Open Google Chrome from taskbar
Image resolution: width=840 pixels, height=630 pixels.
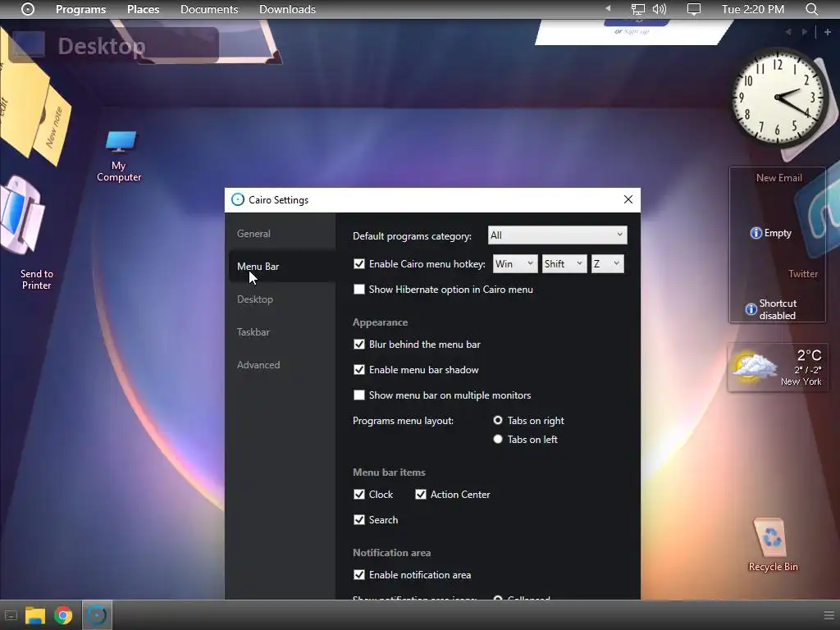[63, 615]
